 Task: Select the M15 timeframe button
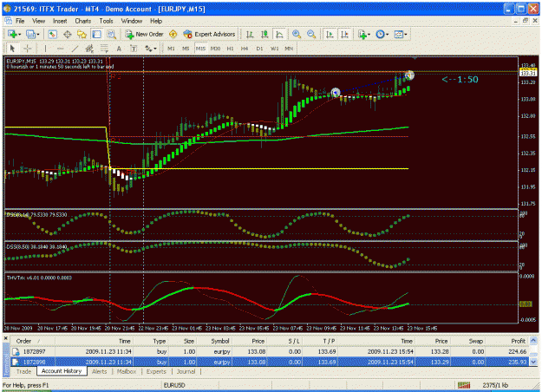(200, 49)
